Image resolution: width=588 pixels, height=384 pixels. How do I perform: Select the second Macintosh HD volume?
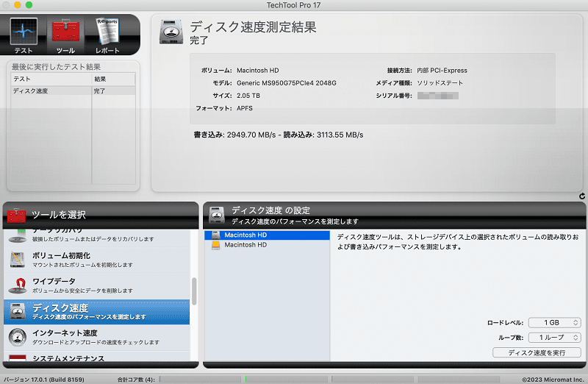[x=267, y=245]
